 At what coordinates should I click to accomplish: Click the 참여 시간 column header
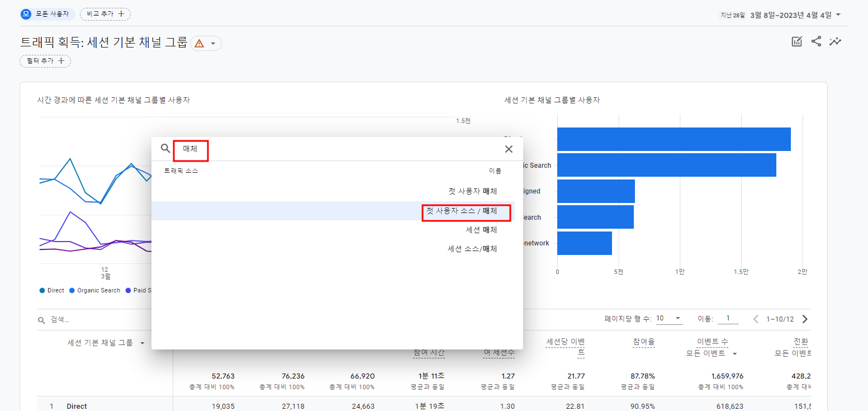429,352
